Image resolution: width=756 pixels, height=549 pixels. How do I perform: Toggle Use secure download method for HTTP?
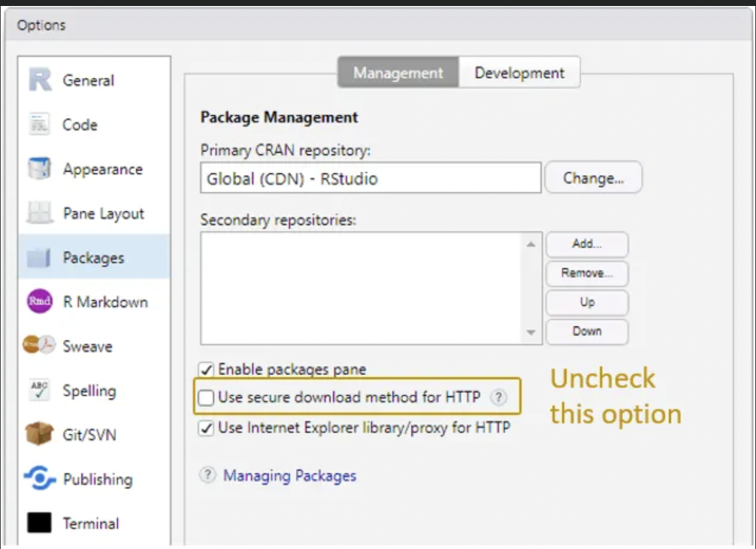[206, 398]
